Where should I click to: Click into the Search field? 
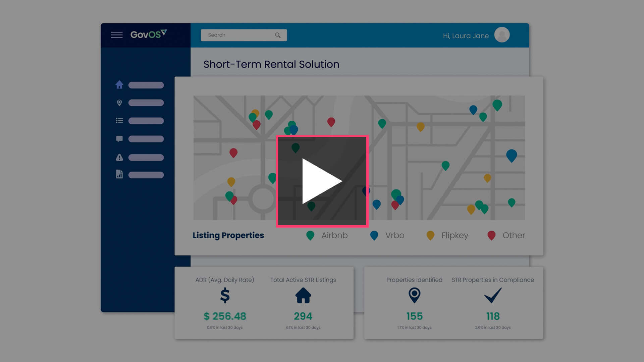point(244,35)
